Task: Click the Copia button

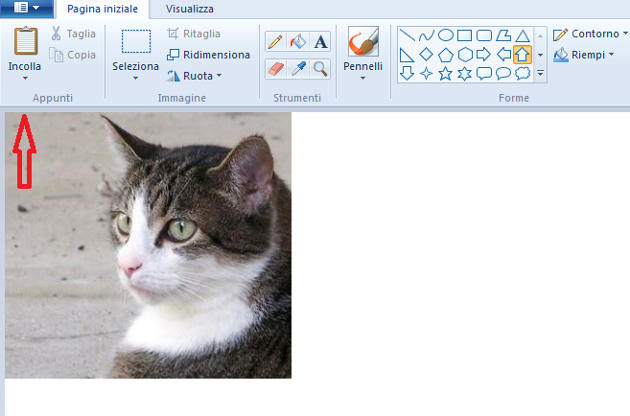Action: coord(73,55)
